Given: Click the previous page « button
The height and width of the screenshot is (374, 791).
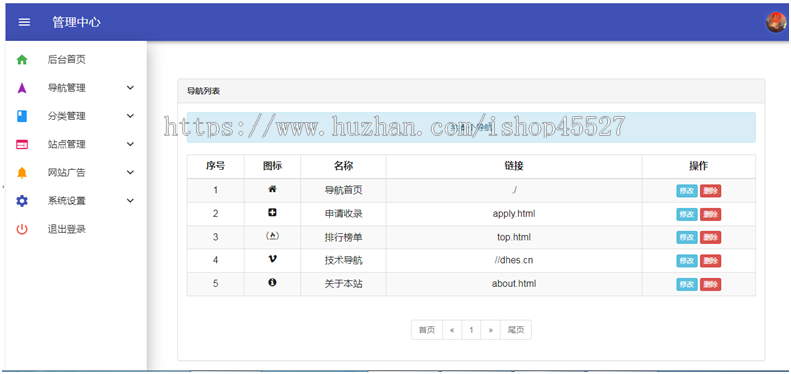Looking at the screenshot, I should pos(452,330).
